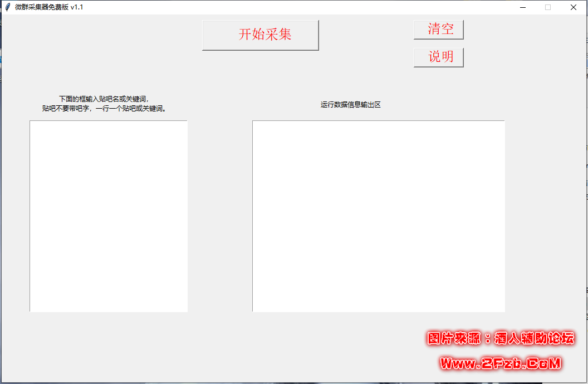Click the 清空 button to clear data
Screen dimensions: 588x384
point(438,30)
